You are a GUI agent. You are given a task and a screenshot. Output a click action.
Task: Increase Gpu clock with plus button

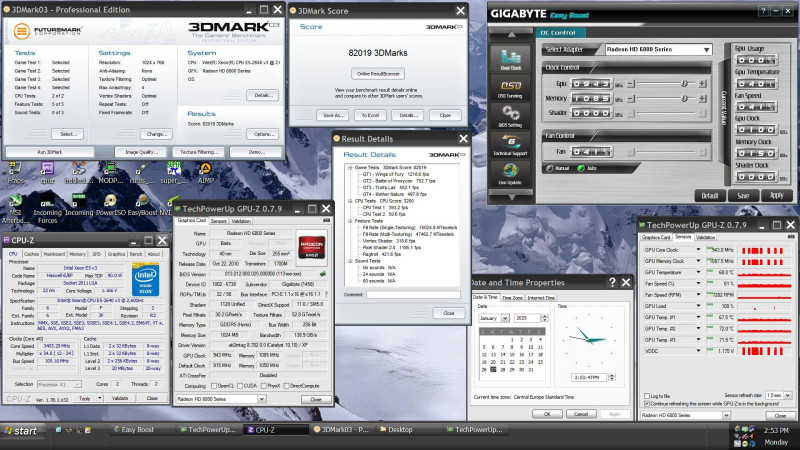703,83
